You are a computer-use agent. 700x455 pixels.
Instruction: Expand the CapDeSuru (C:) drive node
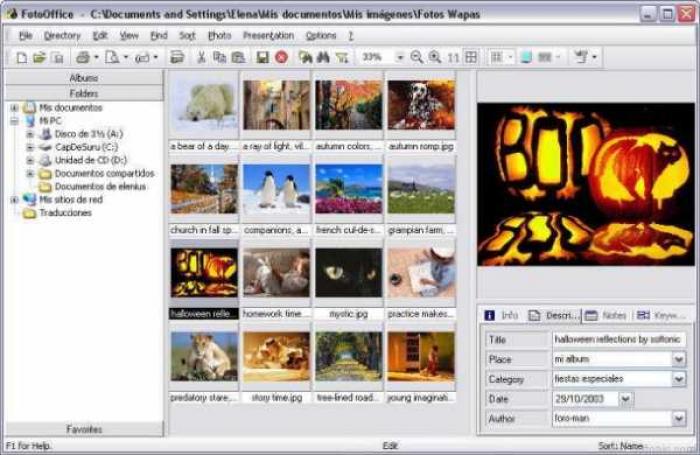tap(30, 147)
